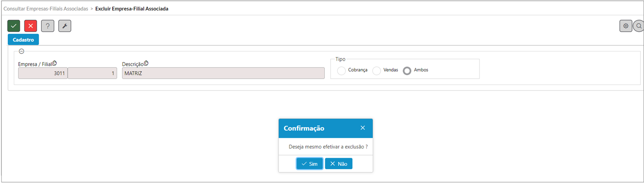Go to Consultar Empresas-Filiais Associadas breadcrumb
Viewport: 644px width, 183px height.
coord(46,9)
